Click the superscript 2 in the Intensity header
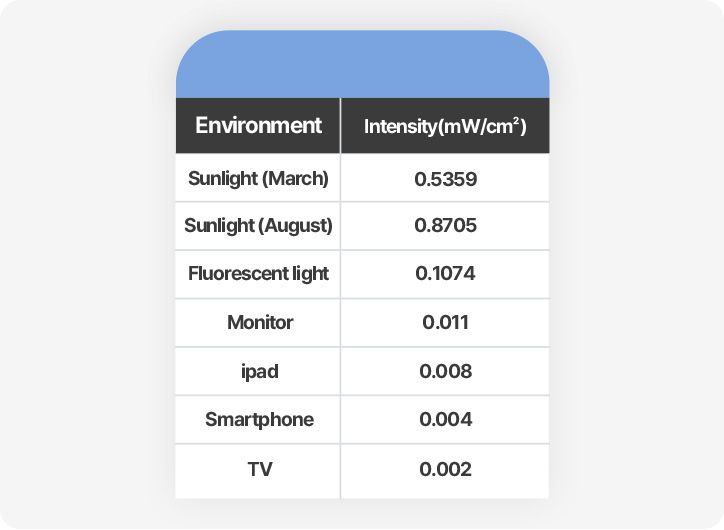724x530 pixels. 516,121
